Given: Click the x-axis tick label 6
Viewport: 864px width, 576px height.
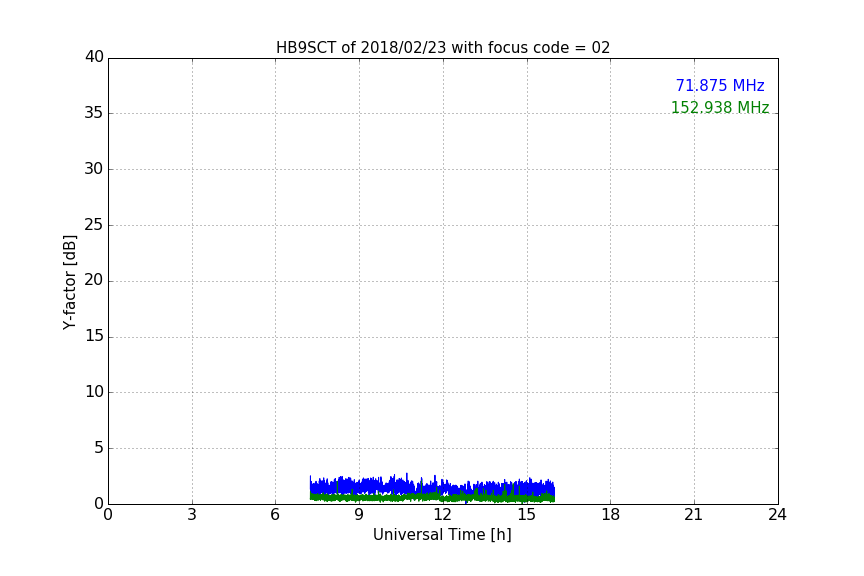Looking at the screenshot, I should click(276, 515).
